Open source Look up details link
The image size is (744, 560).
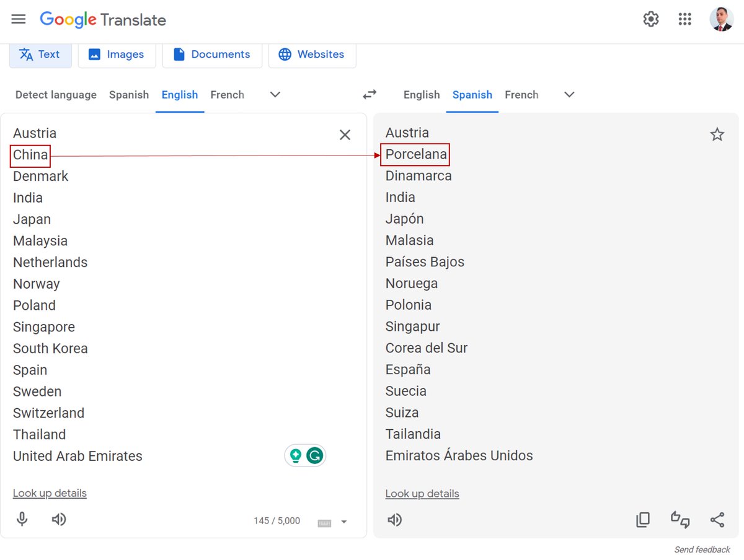(x=50, y=493)
